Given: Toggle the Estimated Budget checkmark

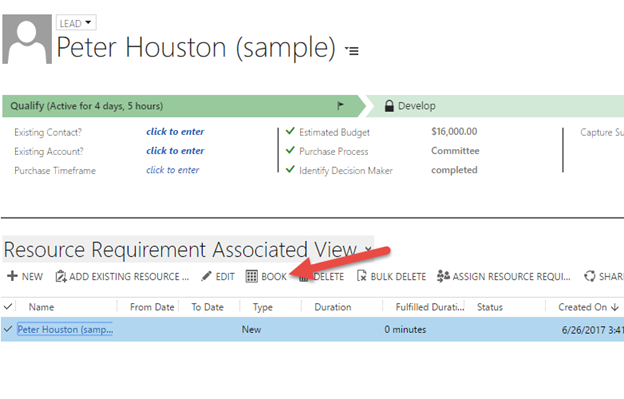Looking at the screenshot, I should coord(291,131).
